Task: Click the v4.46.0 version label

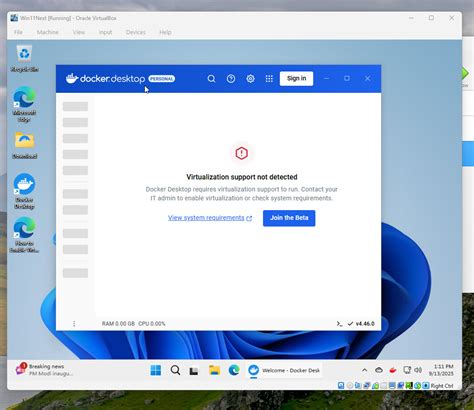Action: [365, 324]
